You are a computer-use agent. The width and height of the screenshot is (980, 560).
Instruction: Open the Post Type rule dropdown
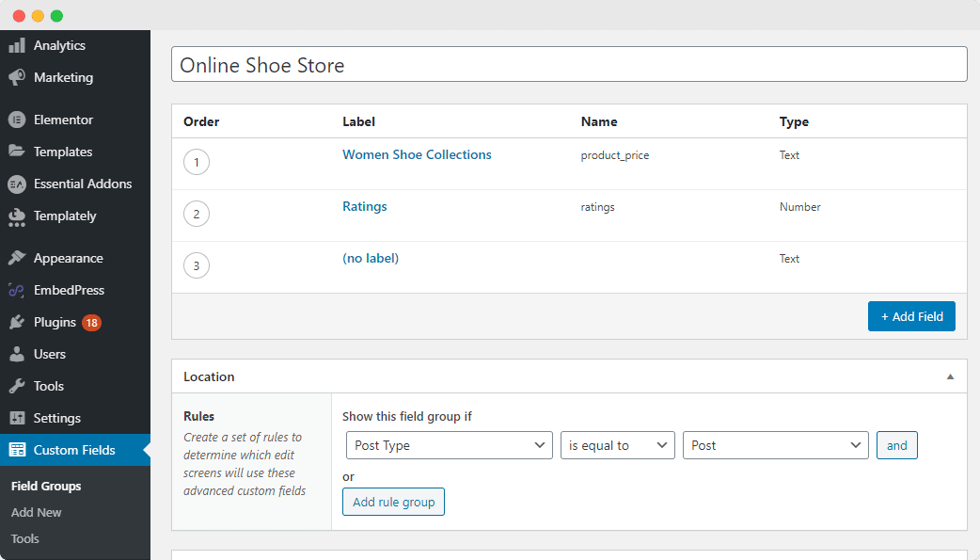(449, 445)
